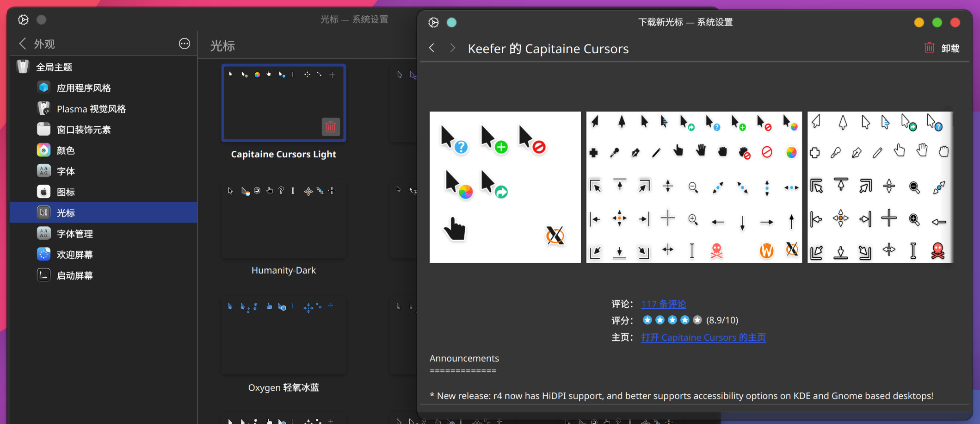Open the 117 条评论 comments link
This screenshot has width=980, height=424.
click(664, 304)
